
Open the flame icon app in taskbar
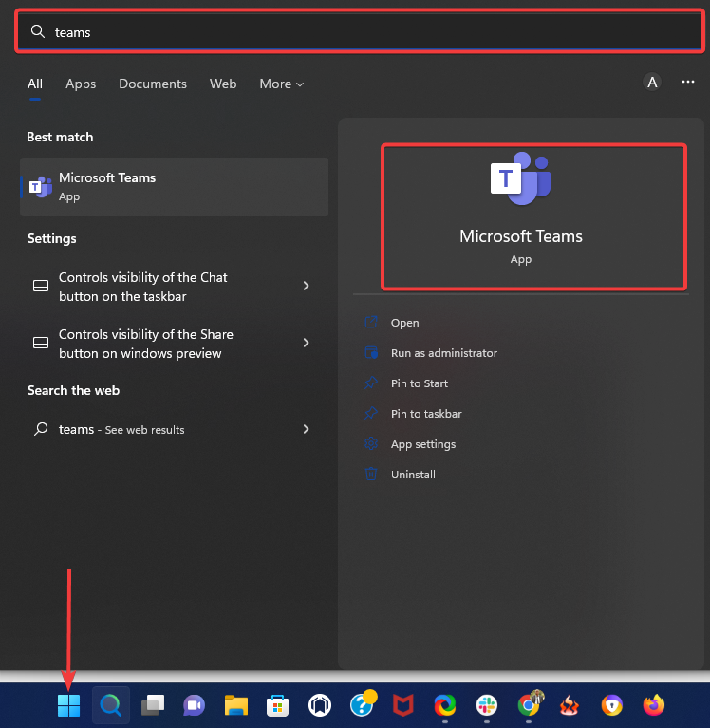tap(570, 705)
